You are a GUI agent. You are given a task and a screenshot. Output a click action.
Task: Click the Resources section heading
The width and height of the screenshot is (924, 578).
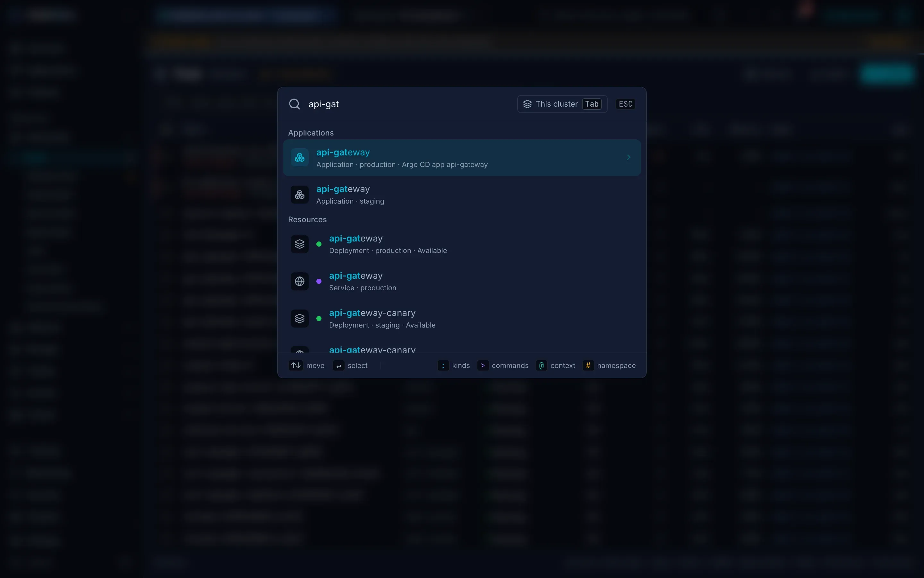point(307,219)
